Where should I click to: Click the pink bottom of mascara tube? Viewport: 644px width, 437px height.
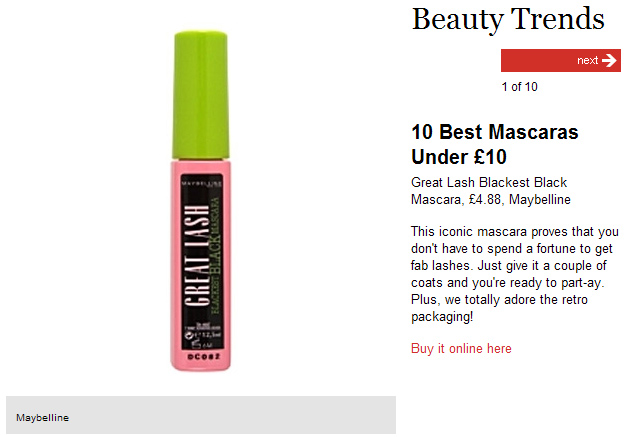tap(201, 361)
